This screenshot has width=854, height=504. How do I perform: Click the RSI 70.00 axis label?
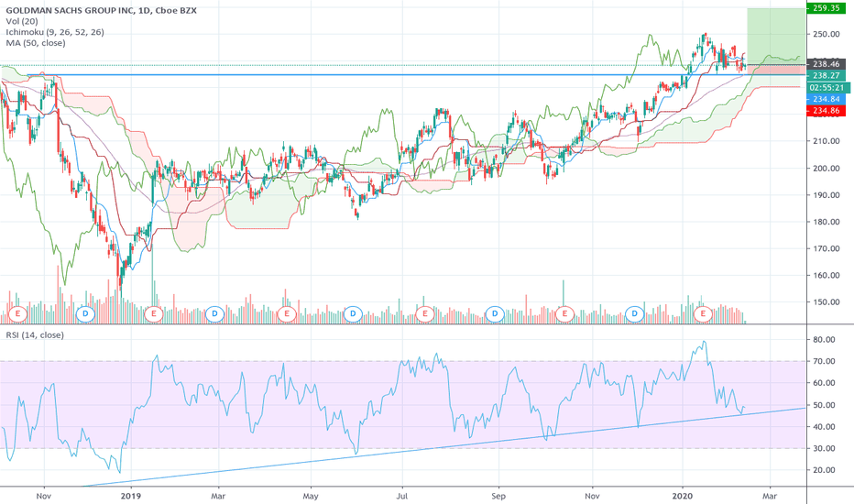824,361
